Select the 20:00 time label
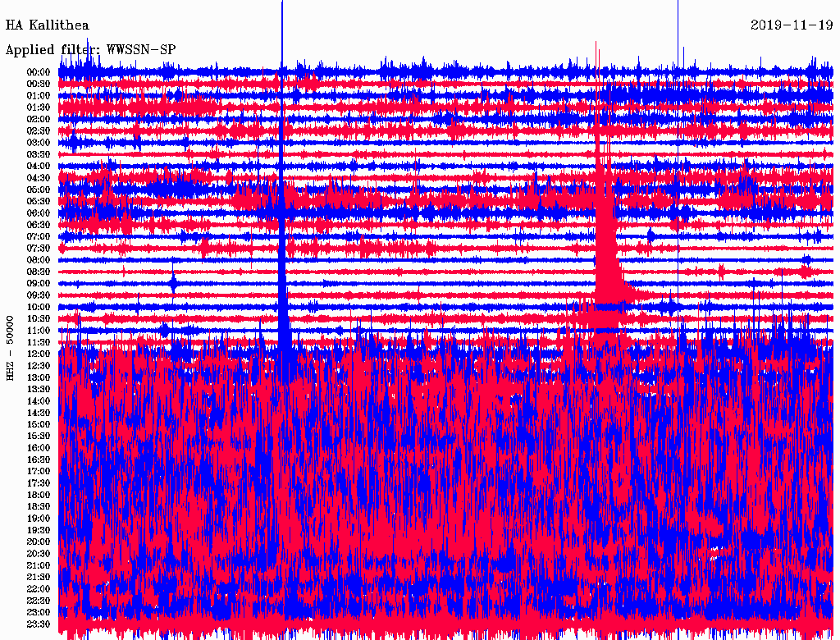840x640 pixels. [x=39, y=542]
